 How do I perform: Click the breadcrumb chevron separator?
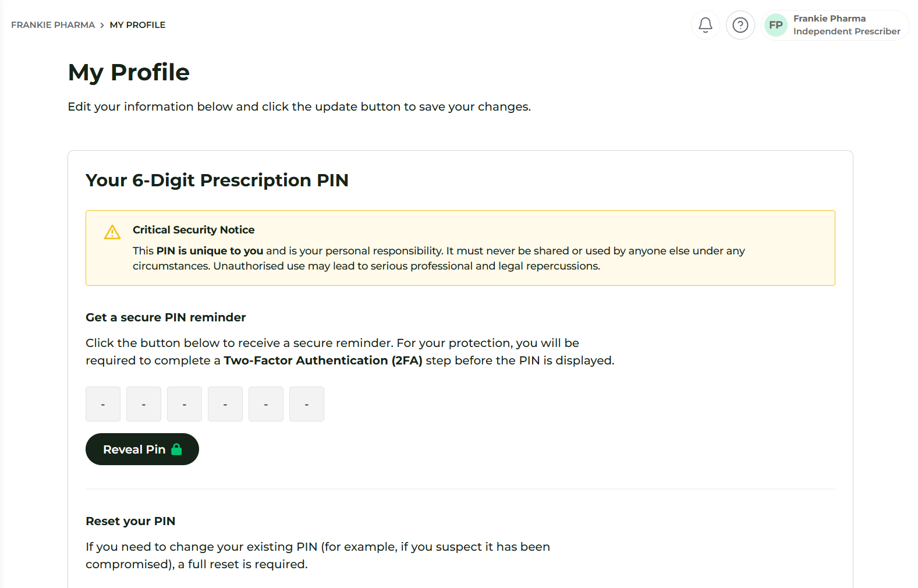pyautogui.click(x=102, y=25)
